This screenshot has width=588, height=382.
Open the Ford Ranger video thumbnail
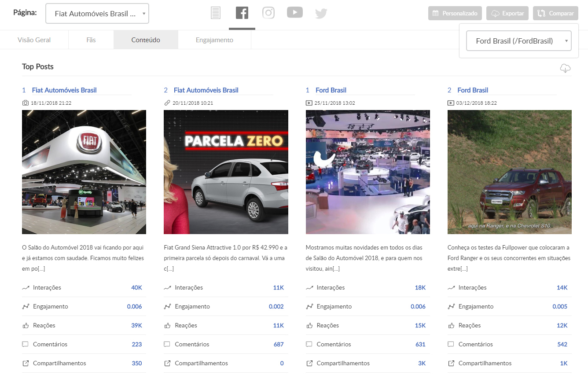click(x=509, y=172)
